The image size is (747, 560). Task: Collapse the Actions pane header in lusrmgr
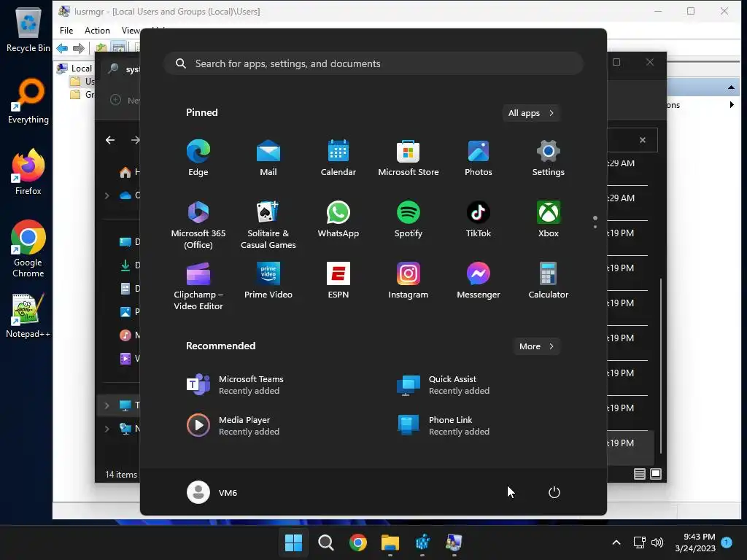(731, 87)
